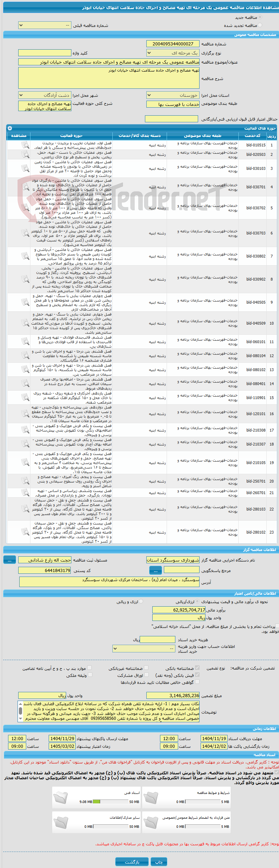Open متن قرارداد folder icon
Image resolution: width=279 pixels, height=868 pixels.
pos(151,822)
